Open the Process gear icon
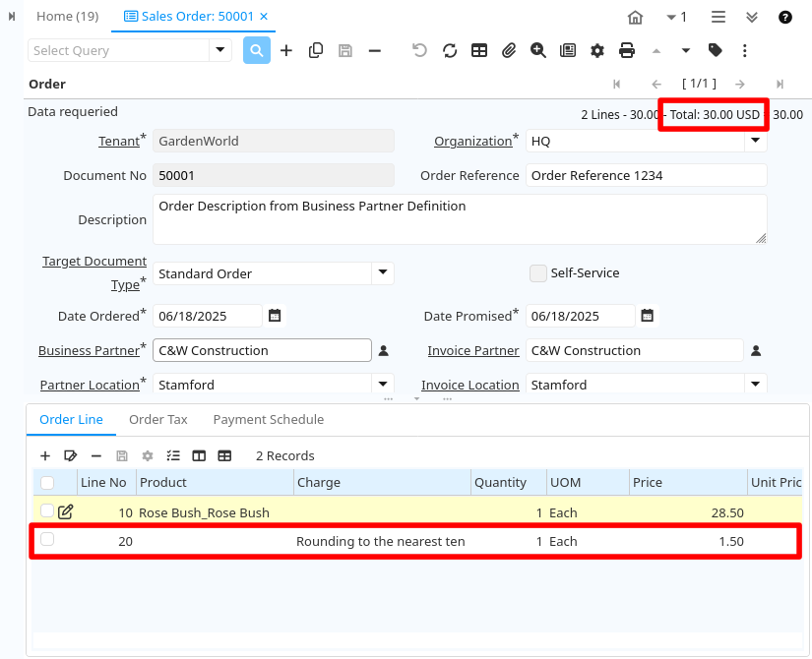This screenshot has height=659, width=812. coord(597,50)
